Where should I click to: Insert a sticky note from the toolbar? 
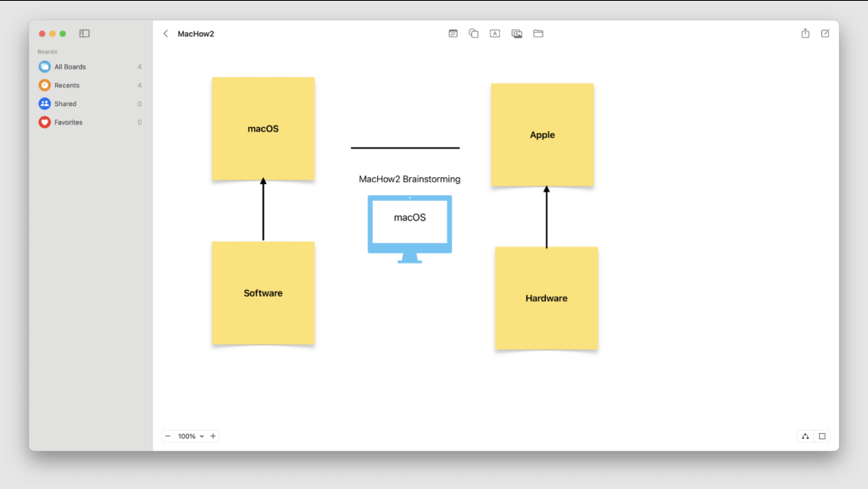[453, 34]
